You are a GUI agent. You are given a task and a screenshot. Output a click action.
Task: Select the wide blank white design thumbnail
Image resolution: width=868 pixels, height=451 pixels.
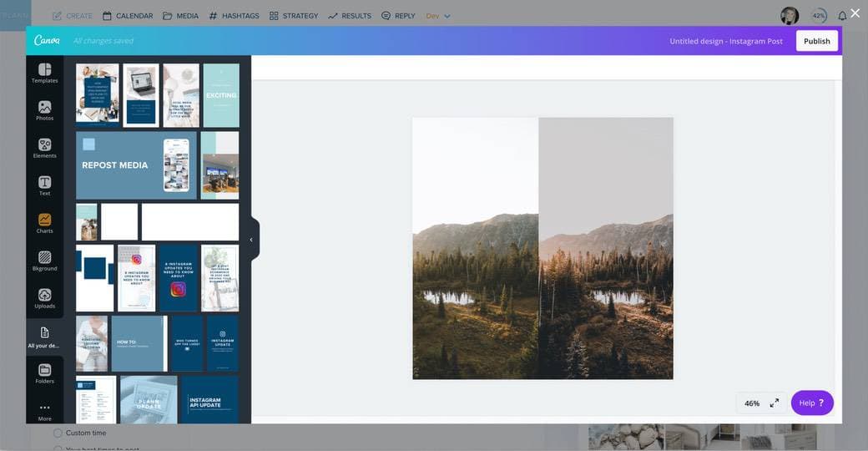click(x=190, y=222)
